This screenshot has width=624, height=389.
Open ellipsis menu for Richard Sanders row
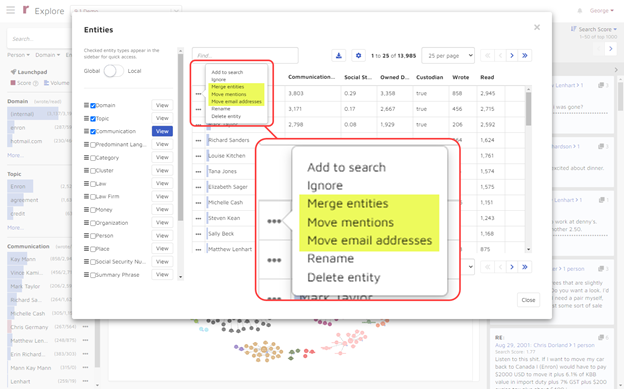pyautogui.click(x=198, y=141)
